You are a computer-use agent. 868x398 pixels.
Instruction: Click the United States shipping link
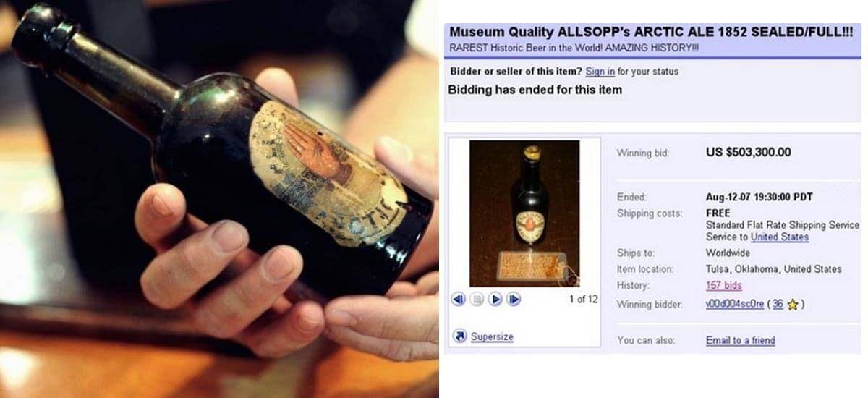(x=780, y=237)
